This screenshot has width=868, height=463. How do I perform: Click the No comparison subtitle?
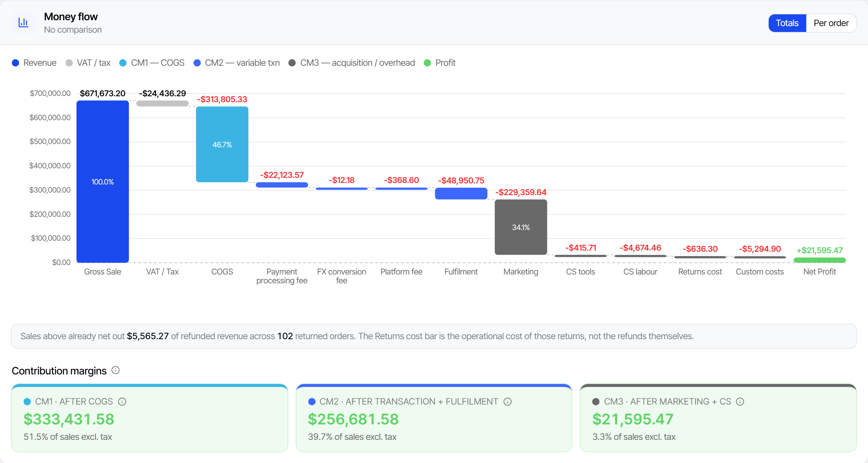point(73,30)
